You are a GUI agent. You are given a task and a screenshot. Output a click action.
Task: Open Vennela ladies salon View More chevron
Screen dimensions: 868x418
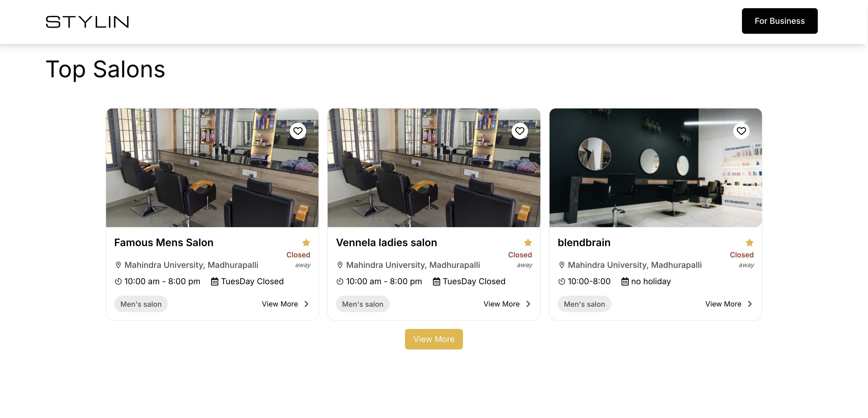point(528,304)
